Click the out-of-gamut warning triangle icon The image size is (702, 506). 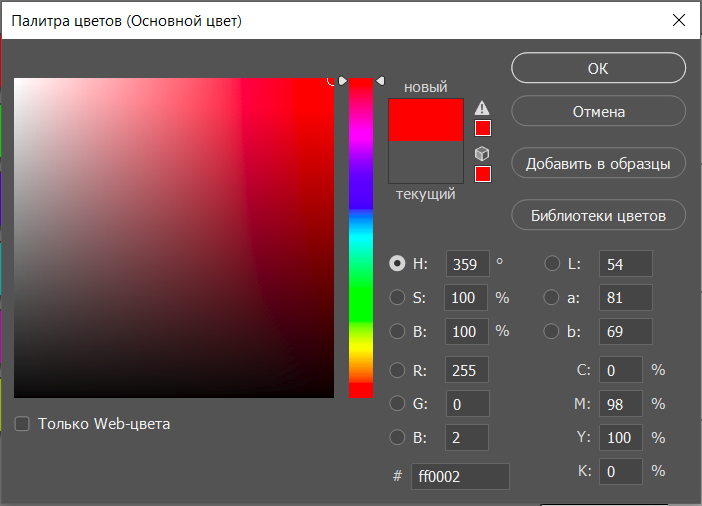tap(483, 108)
